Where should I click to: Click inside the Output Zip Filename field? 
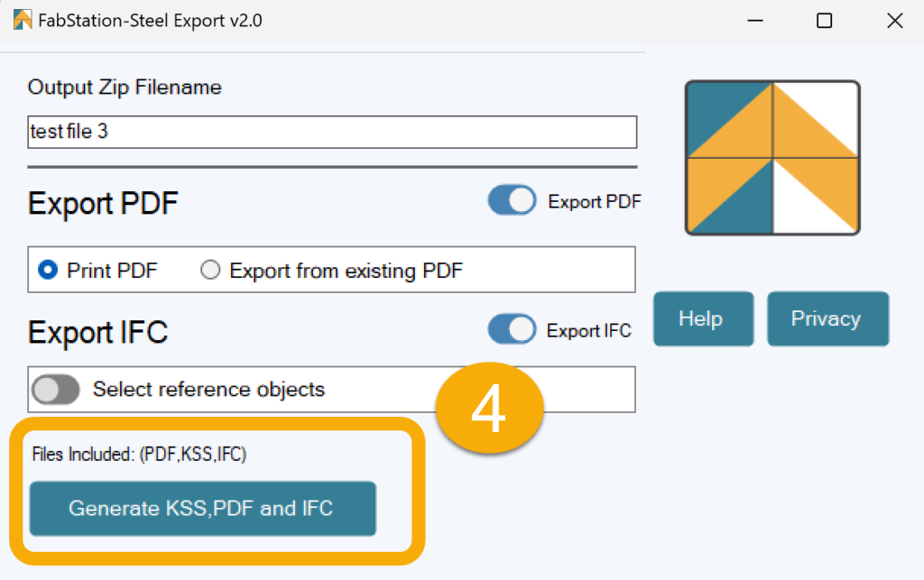pyautogui.click(x=331, y=132)
